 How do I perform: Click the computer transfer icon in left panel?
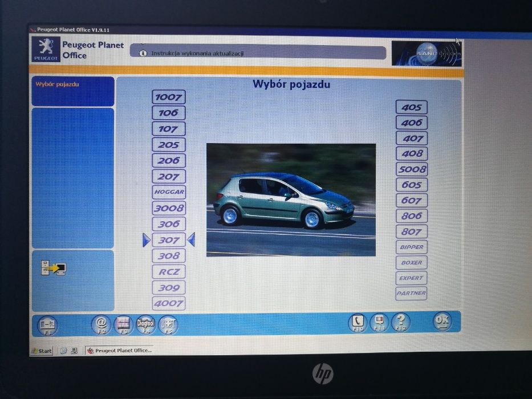pyautogui.click(x=53, y=268)
